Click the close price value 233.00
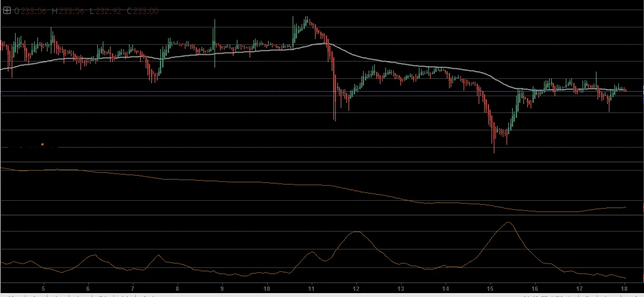The height and width of the screenshot is (297, 644). pos(146,11)
